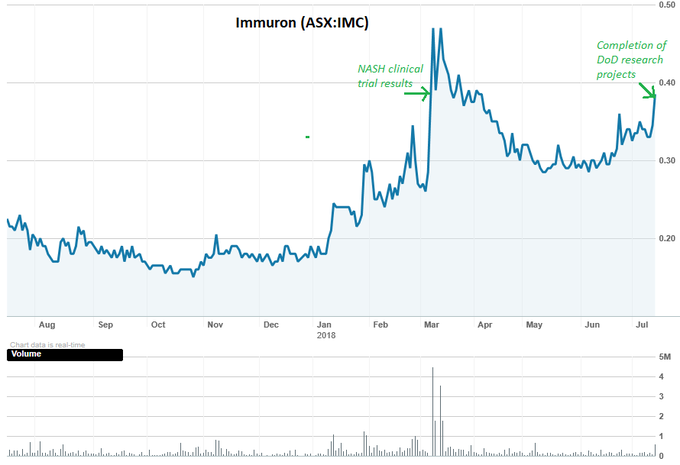Click the Immuron (ASX:IMC) chart title
Viewport: 680px width, 465px height.
tap(302, 23)
